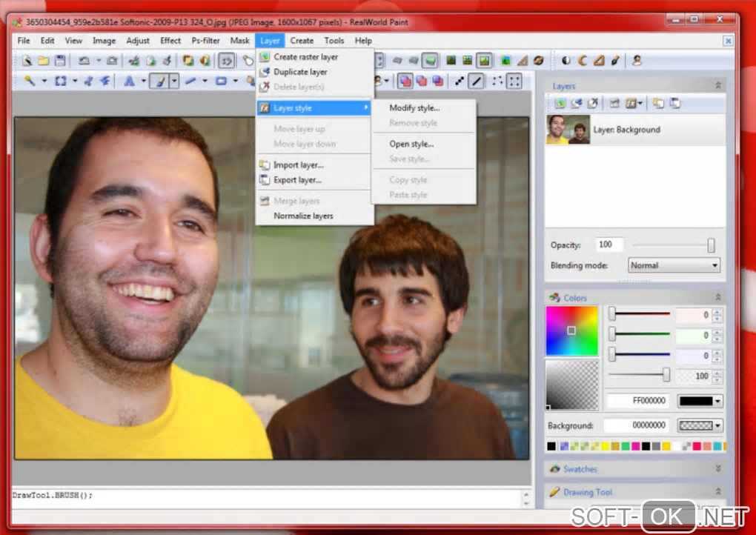Click Create layer icon in Layers panel

coord(560,103)
